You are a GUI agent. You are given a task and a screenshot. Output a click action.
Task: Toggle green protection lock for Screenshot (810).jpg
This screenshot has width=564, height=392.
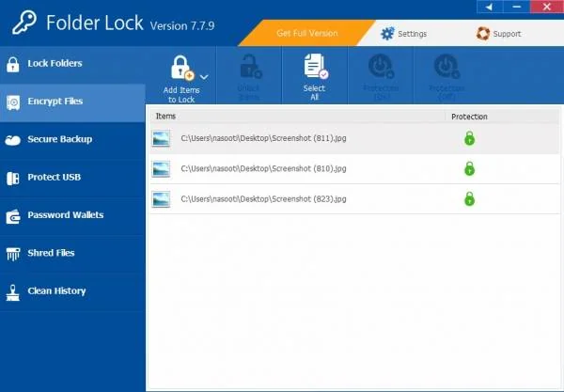pos(469,168)
